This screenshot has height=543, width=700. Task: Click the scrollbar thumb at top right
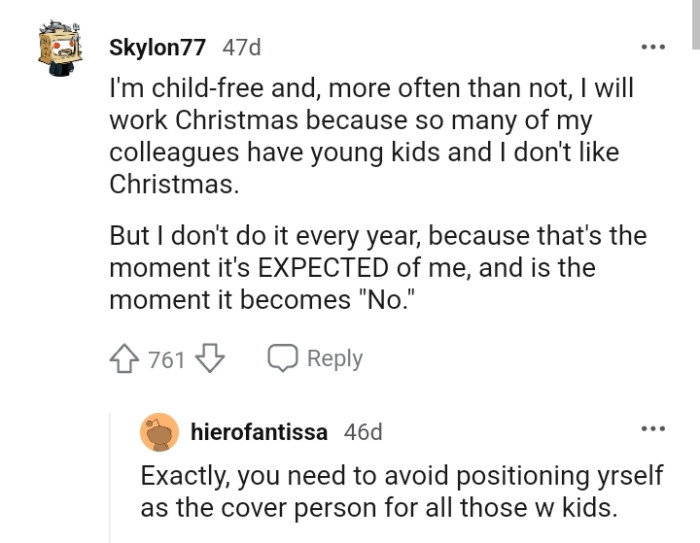tap(695, 22)
